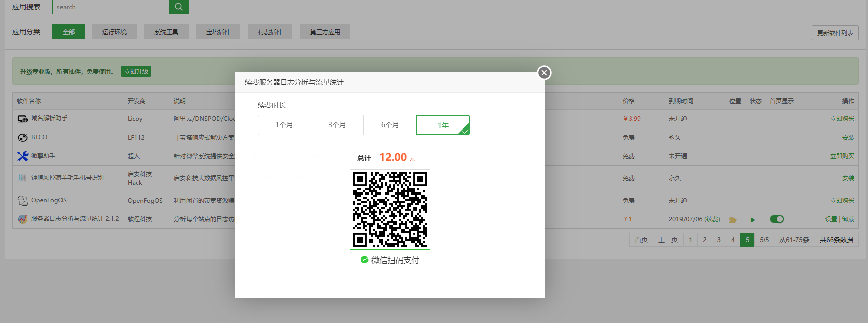Switch to 宝塔插件 category tab
868x323 pixels.
(218, 32)
